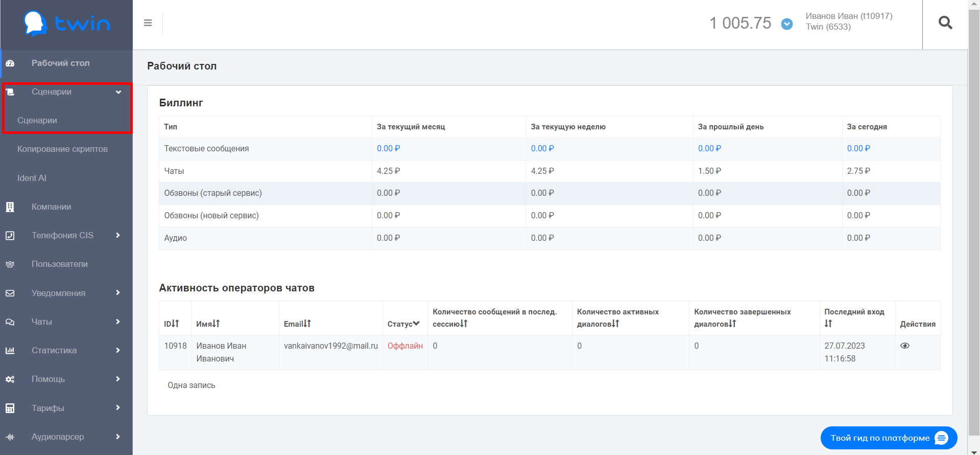Open Статус column filter dropdown
980x455 pixels.
tap(403, 324)
